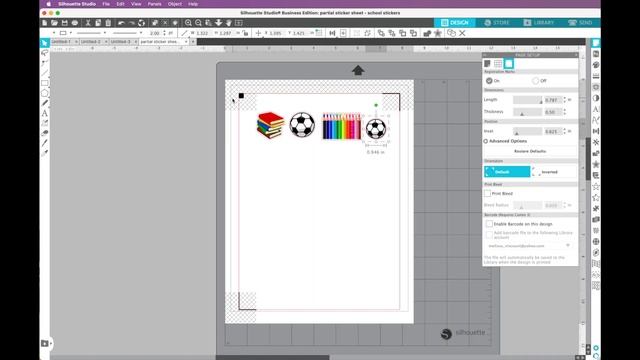The height and width of the screenshot is (360, 640).
Task: Save the document with the disk icon
Action: coord(64,23)
